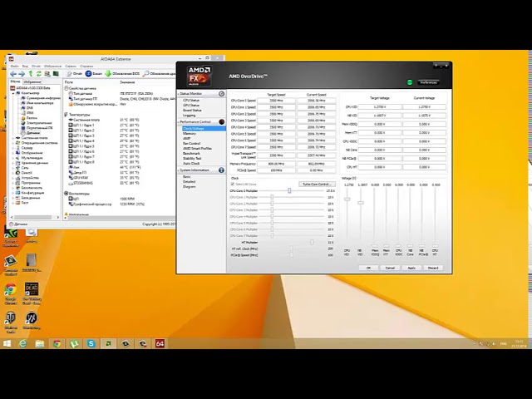Click the AMD FX logo

[199, 76]
